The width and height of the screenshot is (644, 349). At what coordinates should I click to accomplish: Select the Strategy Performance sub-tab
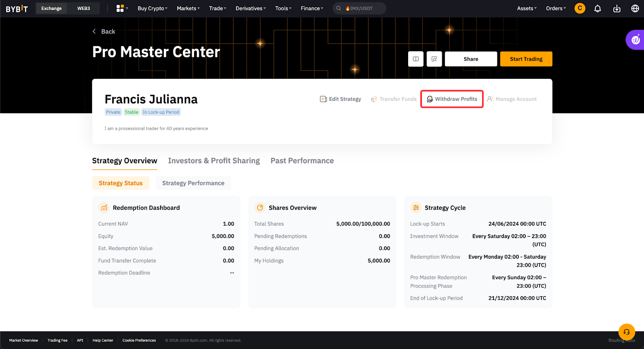(193, 183)
